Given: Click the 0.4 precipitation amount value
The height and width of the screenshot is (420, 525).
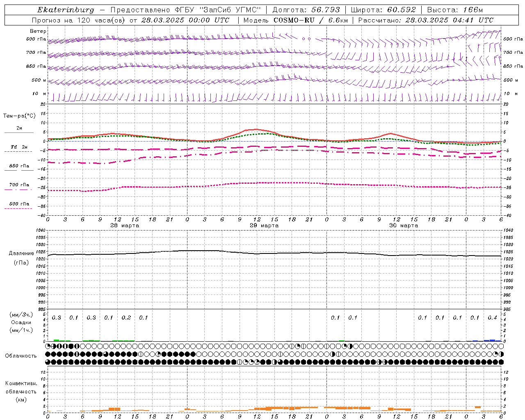Looking at the screenshot, I should point(493,318).
